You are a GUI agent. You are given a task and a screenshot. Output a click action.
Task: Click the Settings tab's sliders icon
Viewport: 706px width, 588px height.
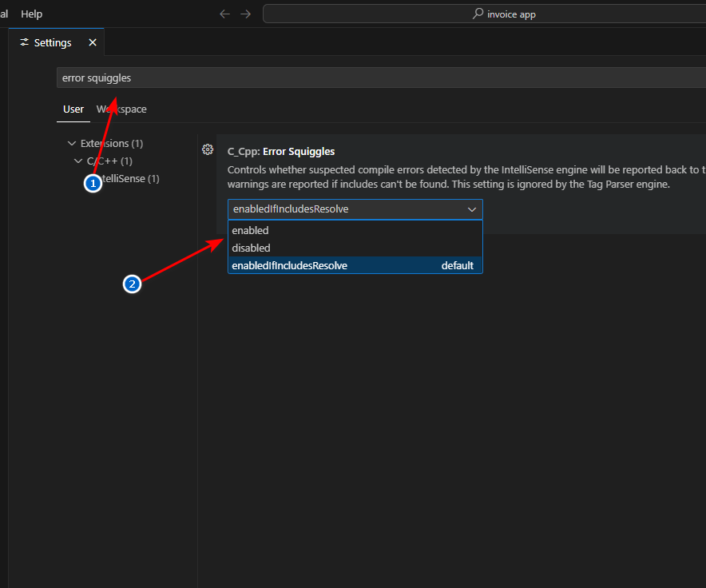(25, 42)
